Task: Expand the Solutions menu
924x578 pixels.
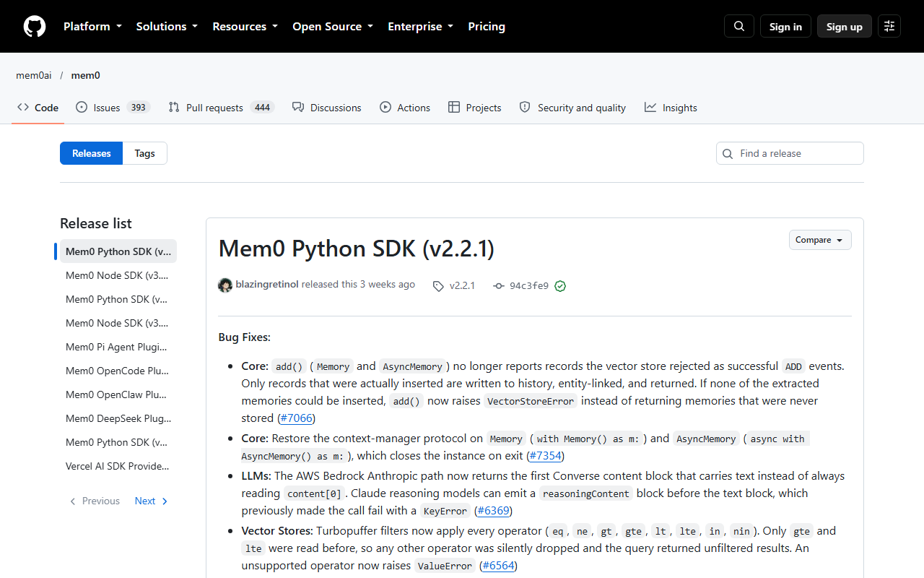Action: coord(167,26)
